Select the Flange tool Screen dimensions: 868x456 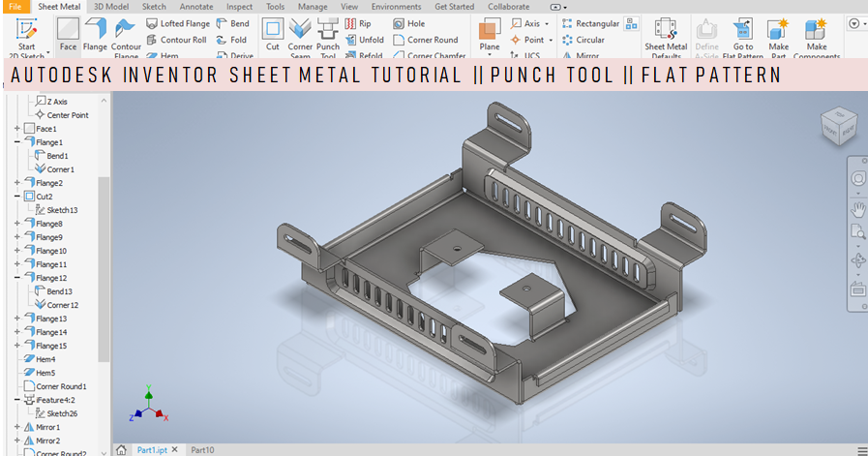pos(95,36)
